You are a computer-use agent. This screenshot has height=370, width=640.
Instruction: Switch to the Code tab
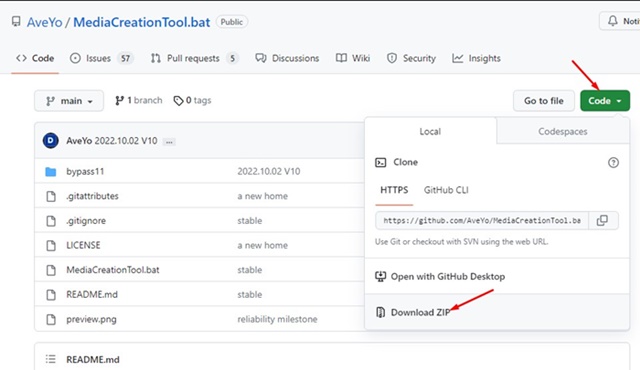[x=35, y=58]
